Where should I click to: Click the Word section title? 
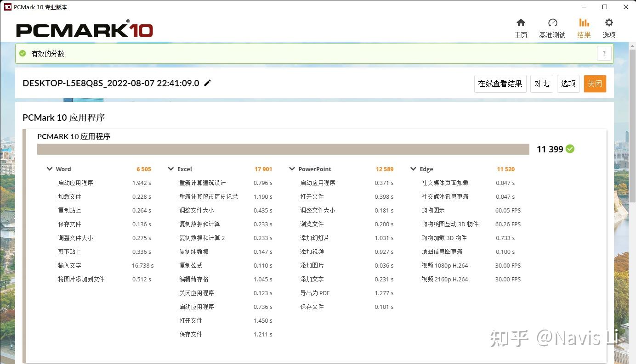click(63, 169)
